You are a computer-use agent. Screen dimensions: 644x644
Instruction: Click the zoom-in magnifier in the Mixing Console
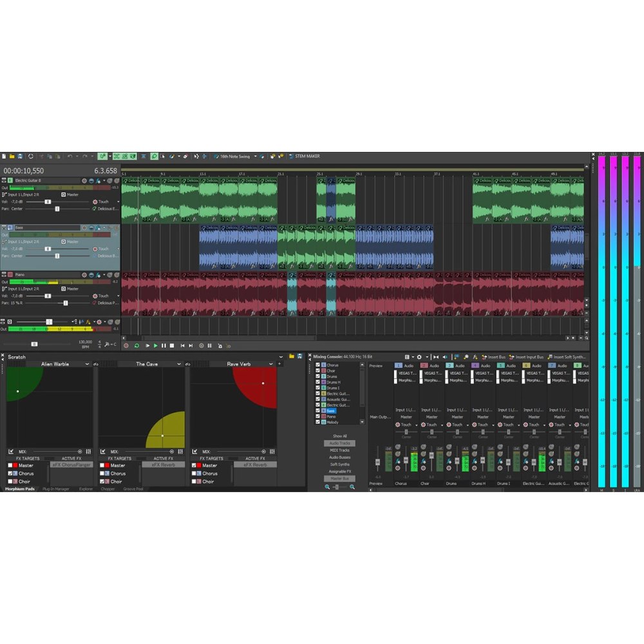(352, 486)
